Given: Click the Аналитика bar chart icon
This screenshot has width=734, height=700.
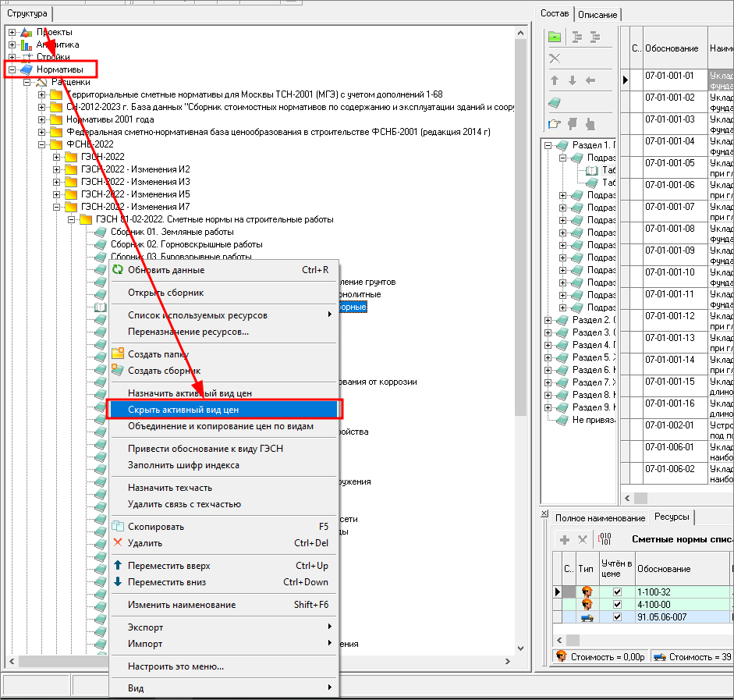Looking at the screenshot, I should pos(27,44).
